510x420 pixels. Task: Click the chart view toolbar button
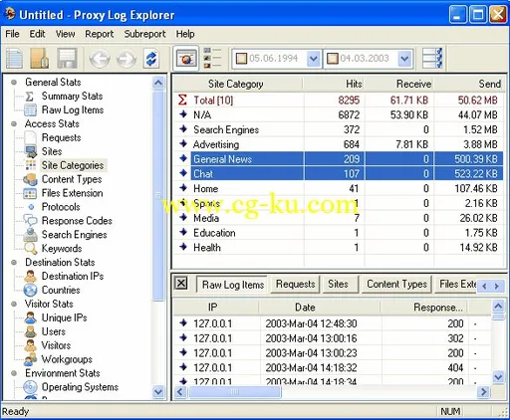[x=186, y=59]
